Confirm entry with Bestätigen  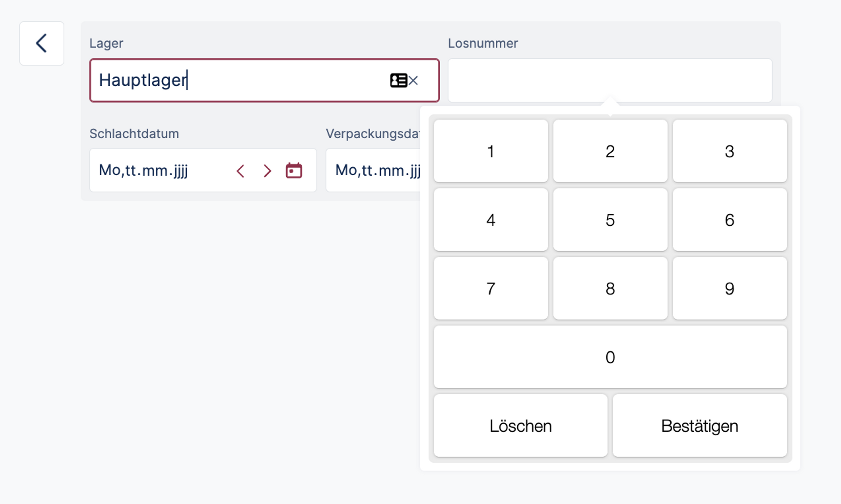(x=700, y=426)
